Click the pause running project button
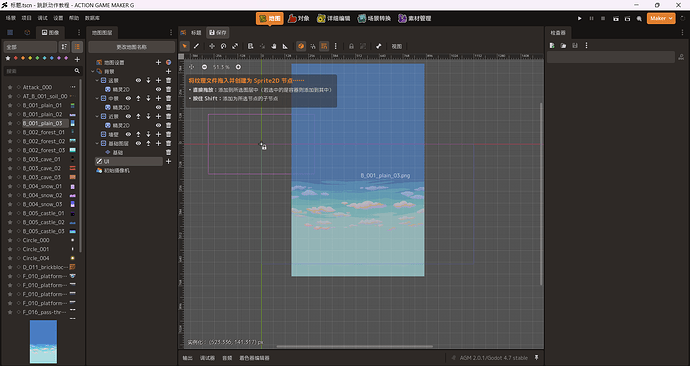 tap(591, 18)
